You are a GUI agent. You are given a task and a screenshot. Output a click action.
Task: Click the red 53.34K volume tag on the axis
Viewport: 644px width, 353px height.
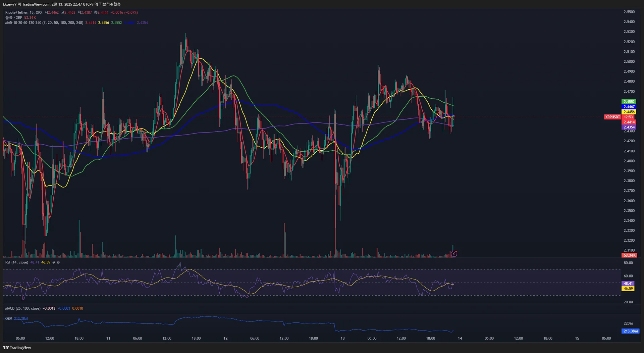click(x=630, y=255)
